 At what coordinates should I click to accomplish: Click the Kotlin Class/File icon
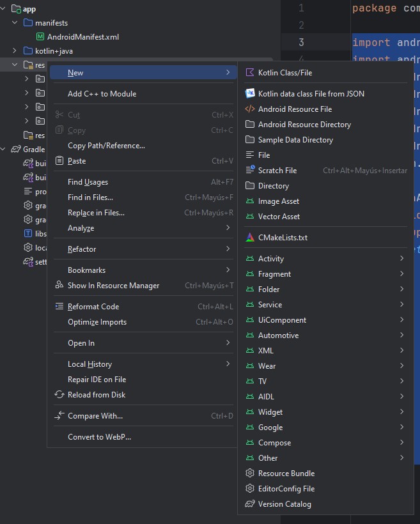[x=250, y=73]
